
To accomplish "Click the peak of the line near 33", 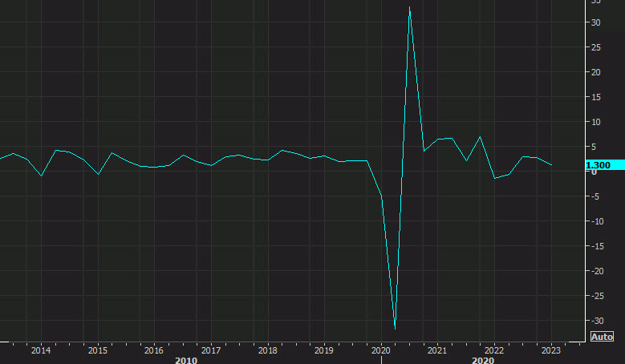I will (409, 7).
